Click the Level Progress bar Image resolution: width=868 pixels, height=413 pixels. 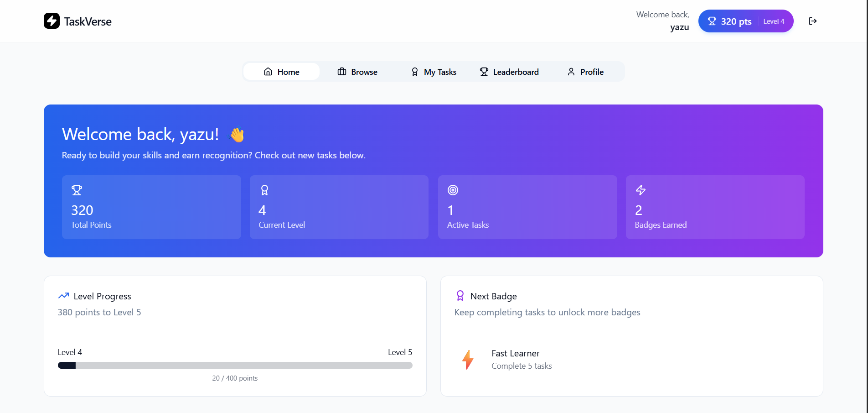[x=235, y=365]
